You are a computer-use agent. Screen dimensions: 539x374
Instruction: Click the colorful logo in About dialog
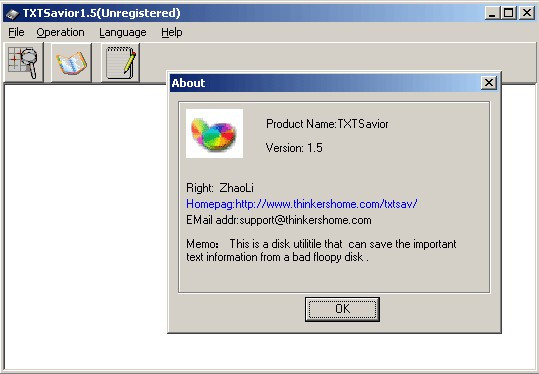(x=214, y=133)
